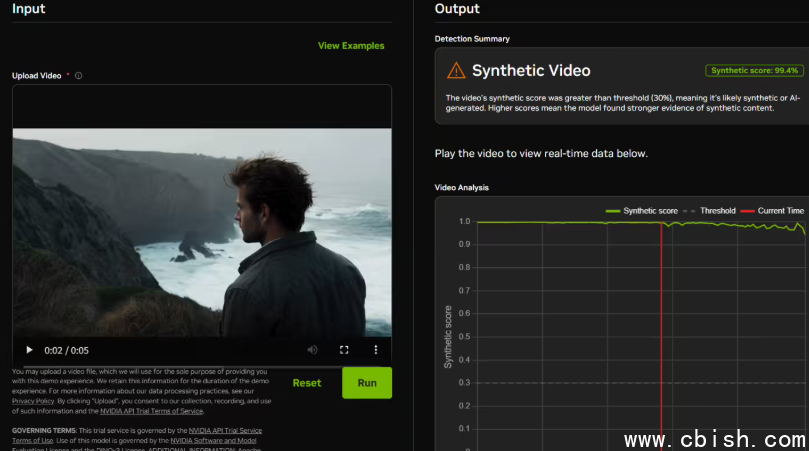Viewport: 809px width, 451px height.
Task: Mute the video volume speaker icon
Action: [x=312, y=350]
